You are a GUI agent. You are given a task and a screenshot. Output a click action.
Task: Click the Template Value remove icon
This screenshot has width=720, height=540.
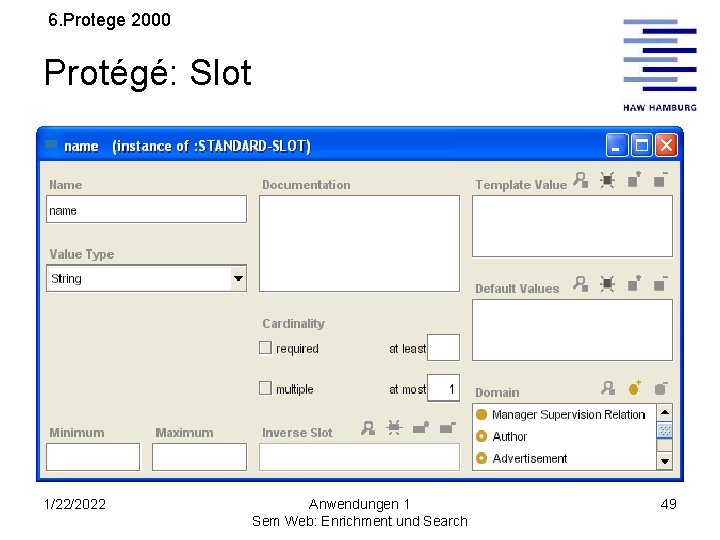point(660,180)
